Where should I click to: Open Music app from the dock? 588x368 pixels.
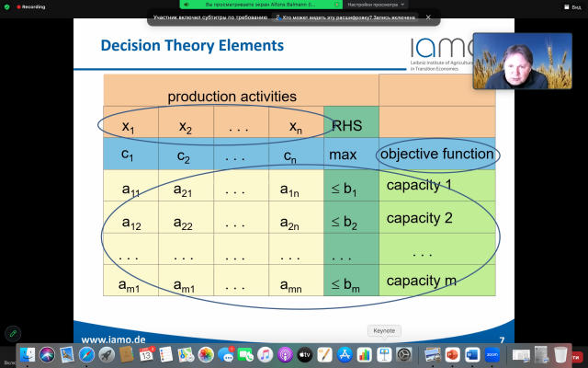click(266, 355)
